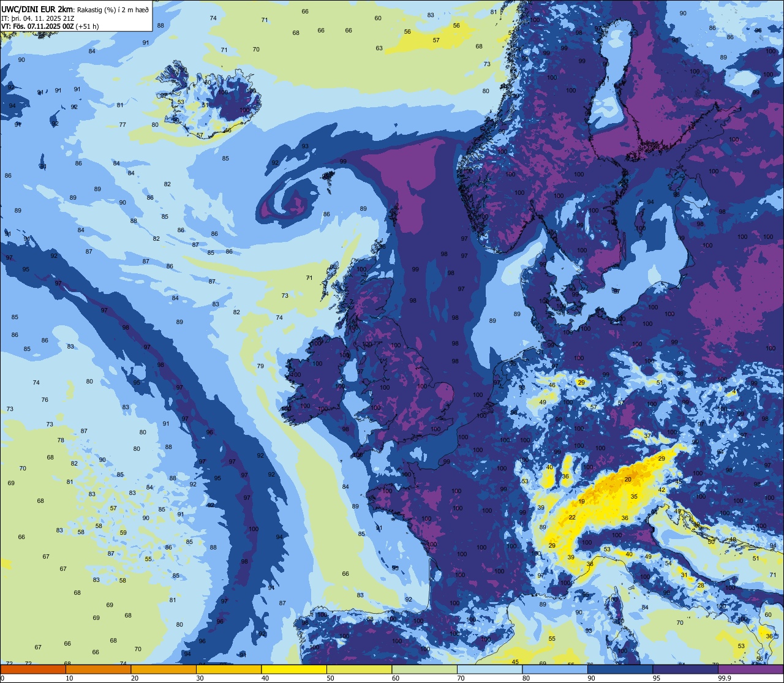Click the dark navy 95–99.9 legend swatch

click(686, 669)
